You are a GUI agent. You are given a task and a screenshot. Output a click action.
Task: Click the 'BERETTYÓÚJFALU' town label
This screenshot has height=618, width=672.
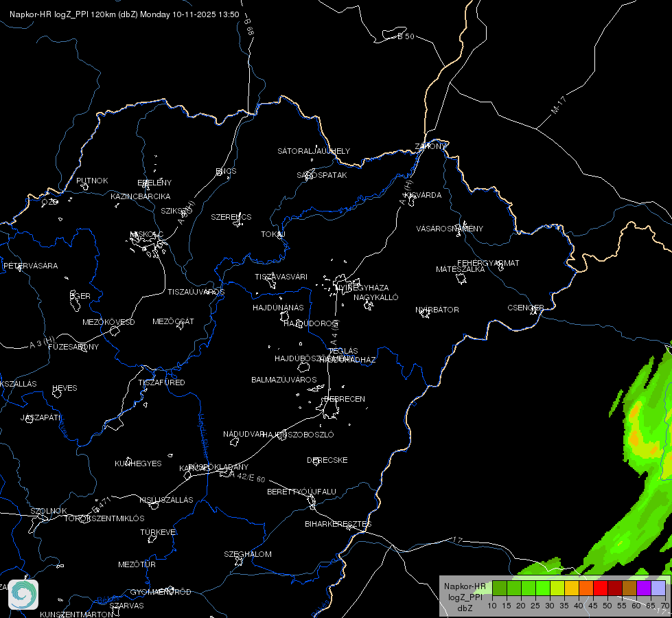click(x=302, y=492)
